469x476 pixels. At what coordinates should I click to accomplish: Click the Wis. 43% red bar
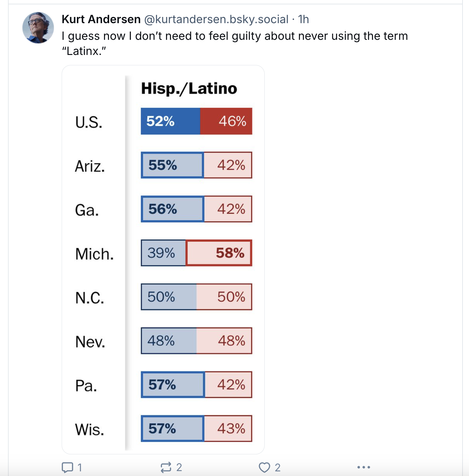pos(228,428)
